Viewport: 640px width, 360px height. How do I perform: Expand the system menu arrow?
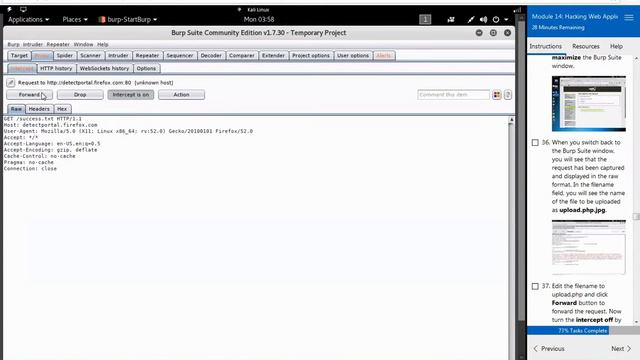point(506,19)
